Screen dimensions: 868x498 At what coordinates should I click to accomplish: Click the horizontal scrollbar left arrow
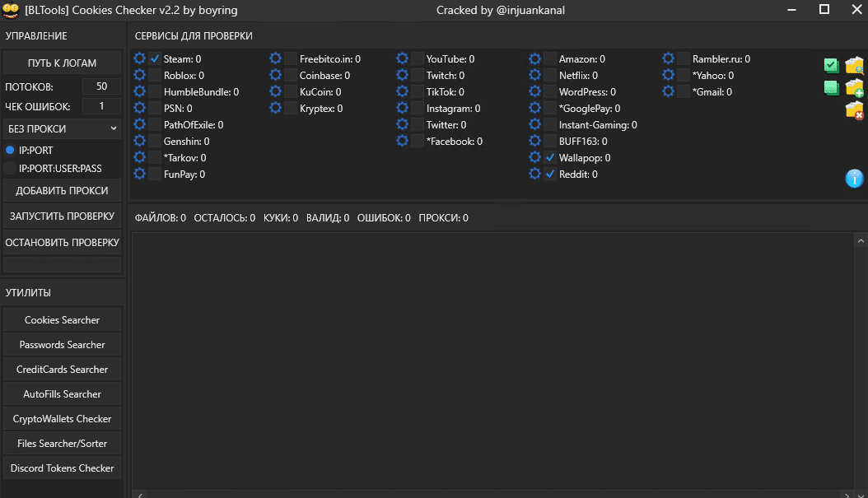pos(140,495)
